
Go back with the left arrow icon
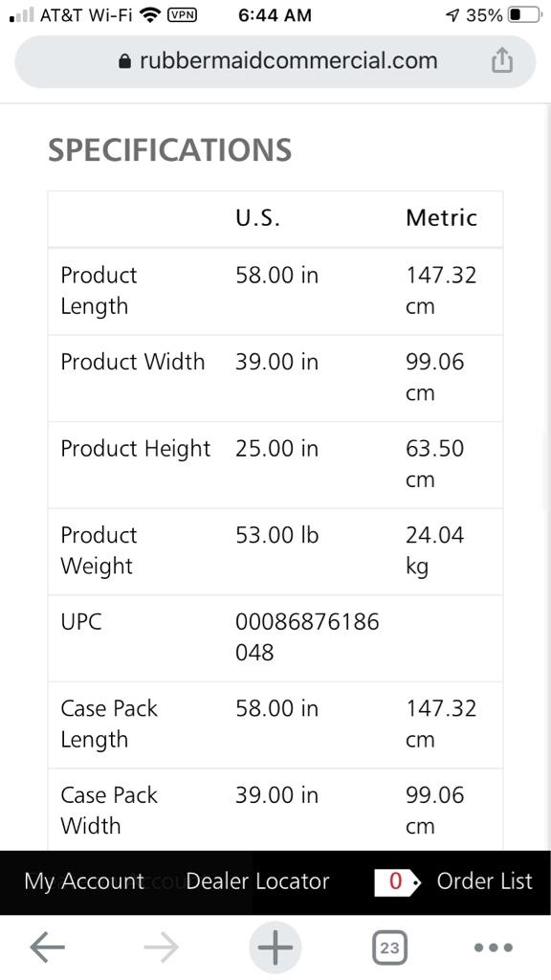point(48,947)
